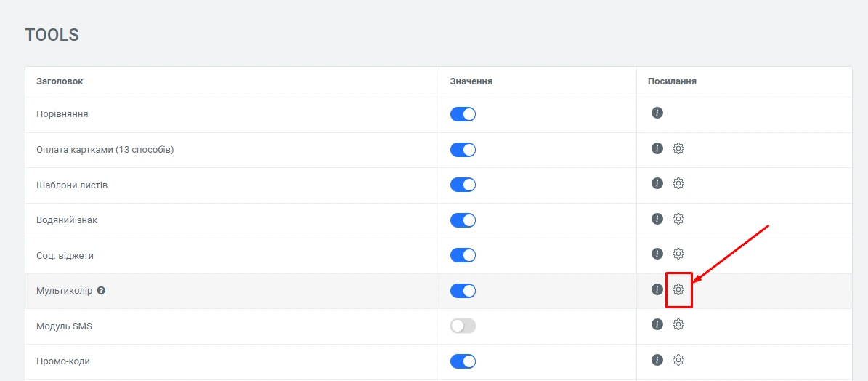Screen dimensions: 868x381
Task: Click info icon for Шаблони листів
Action: click(657, 183)
